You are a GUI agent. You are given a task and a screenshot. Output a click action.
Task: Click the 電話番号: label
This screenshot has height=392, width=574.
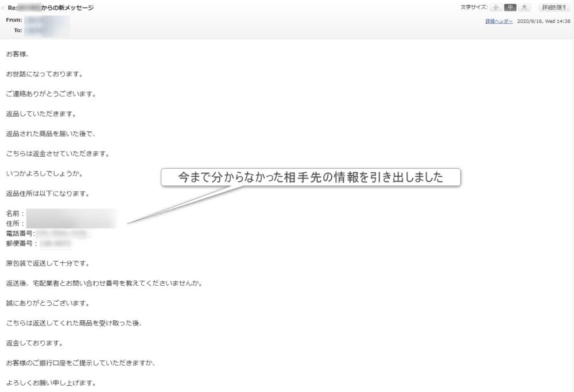(21, 233)
